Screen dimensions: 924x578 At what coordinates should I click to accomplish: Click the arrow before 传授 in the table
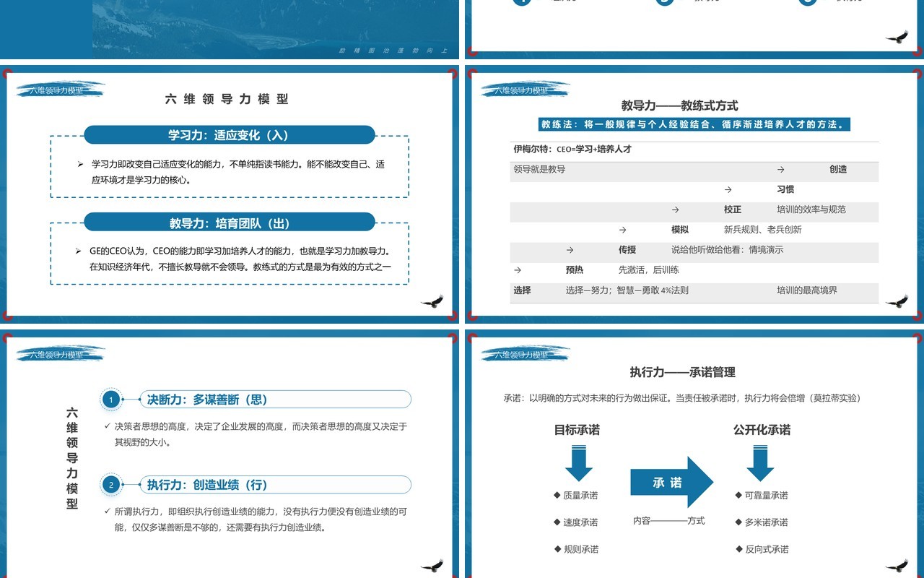click(570, 250)
